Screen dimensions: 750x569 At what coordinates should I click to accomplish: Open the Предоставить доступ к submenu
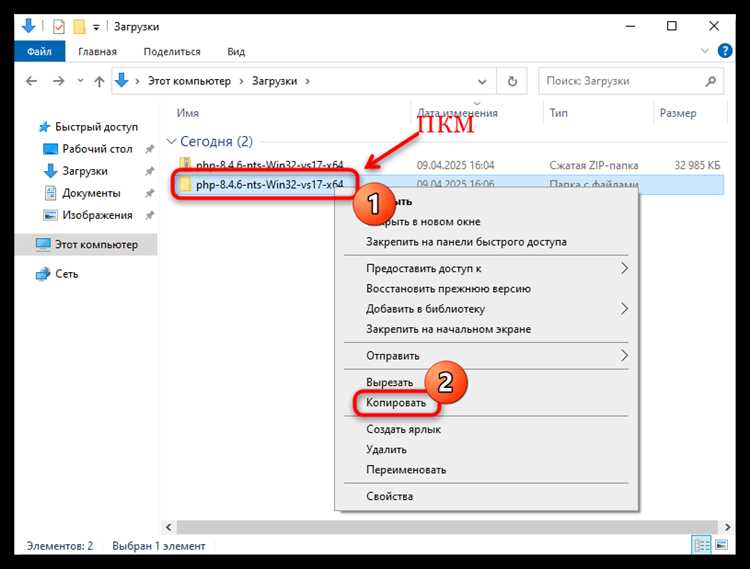[x=486, y=269]
